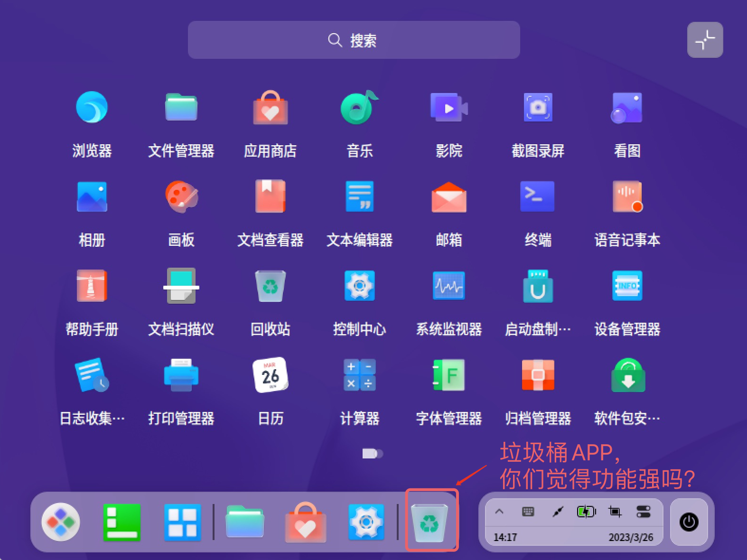Click the page indicator below the app grid

click(x=373, y=454)
